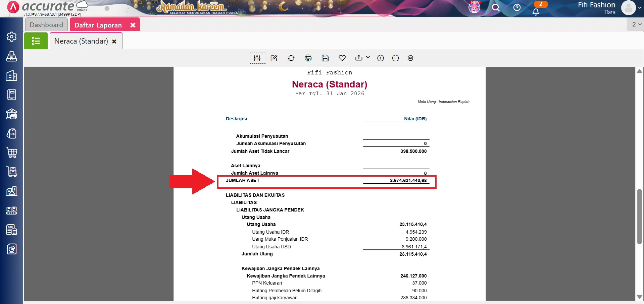Screen dimensions: 644x304
Task: Click the report's vertical scrollbar thumb
Action: pyautogui.click(x=639, y=216)
